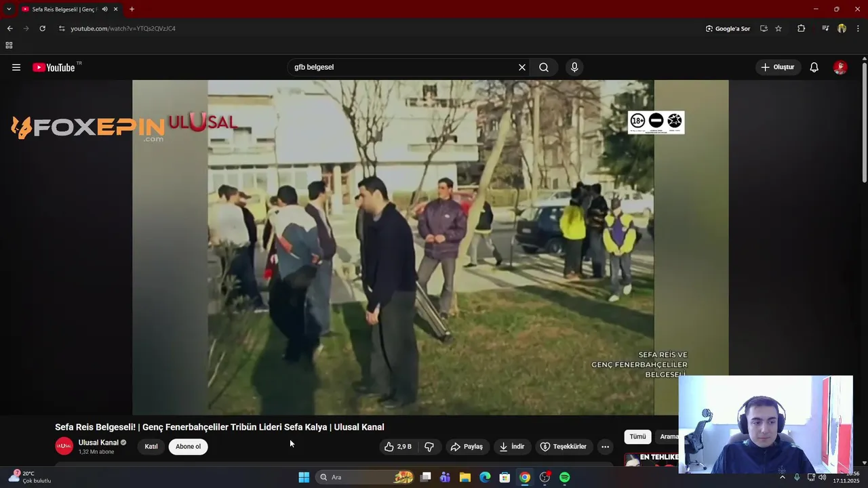Bookmark this page with the star

click(778, 28)
